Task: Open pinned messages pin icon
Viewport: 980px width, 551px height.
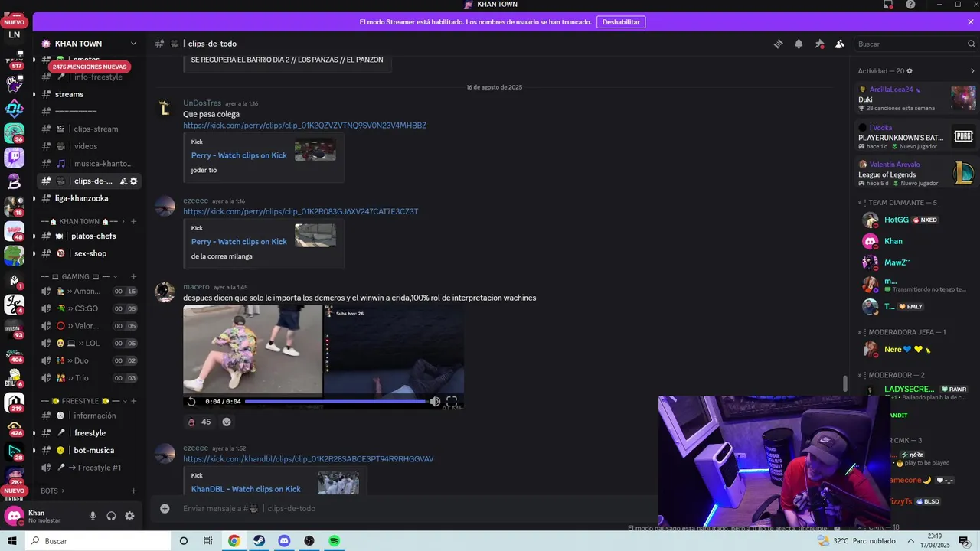Action: point(819,44)
